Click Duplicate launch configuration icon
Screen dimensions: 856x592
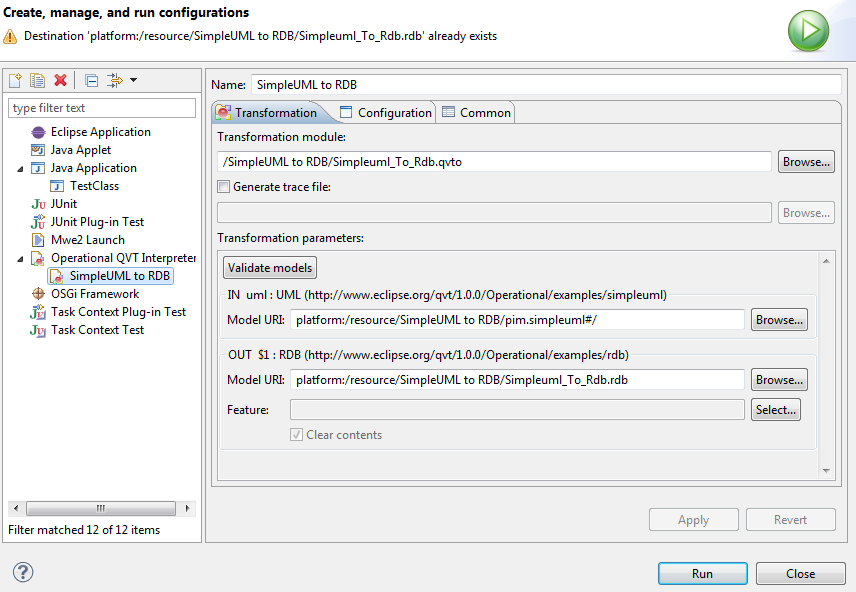coord(38,81)
